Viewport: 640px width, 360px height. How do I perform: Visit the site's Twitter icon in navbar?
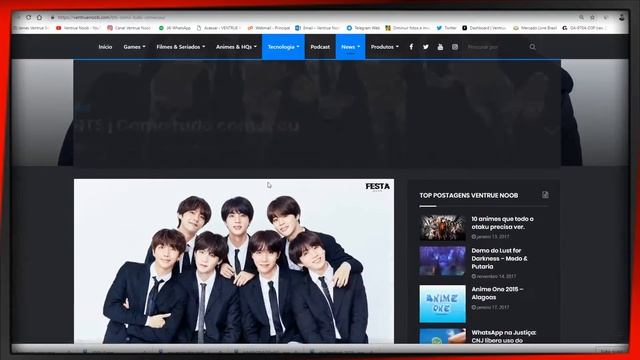(x=426, y=47)
